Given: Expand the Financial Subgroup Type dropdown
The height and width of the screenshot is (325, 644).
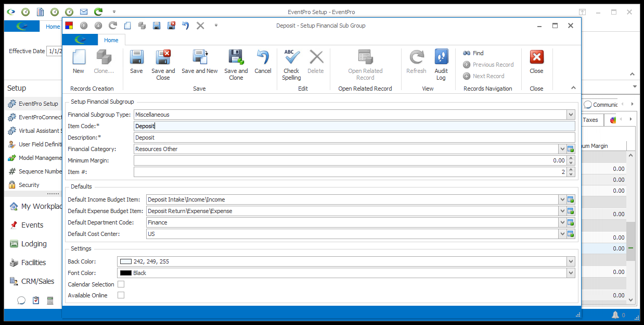Looking at the screenshot, I should (x=571, y=115).
